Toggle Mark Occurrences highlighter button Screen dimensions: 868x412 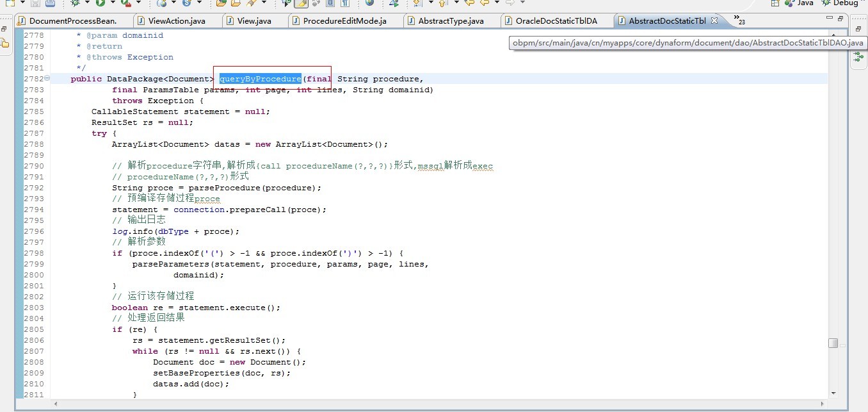(300, 3)
